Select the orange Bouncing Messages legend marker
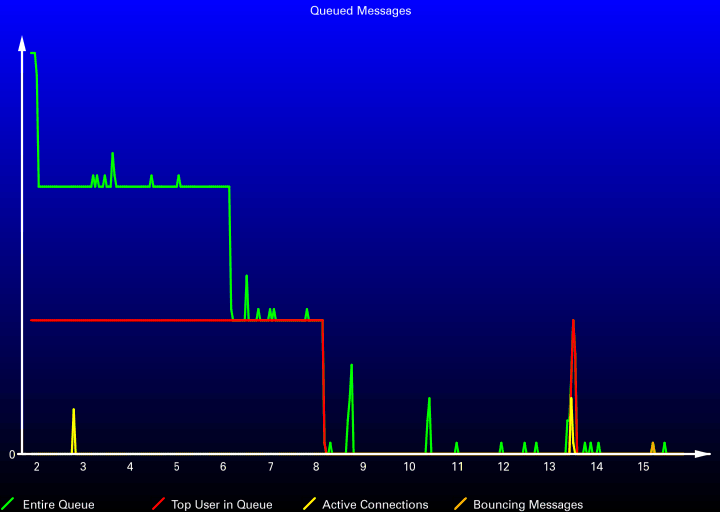This screenshot has width=720, height=512. click(460, 504)
